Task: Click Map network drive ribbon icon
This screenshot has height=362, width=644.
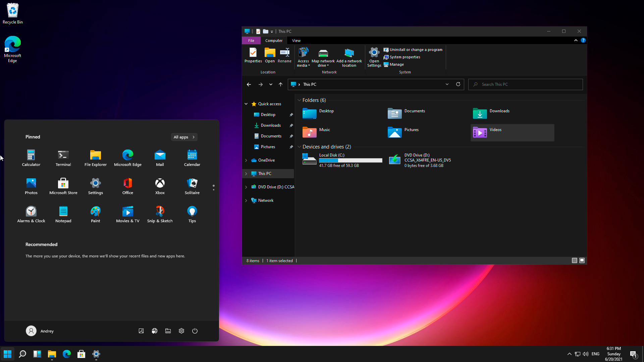Action: pos(323,54)
